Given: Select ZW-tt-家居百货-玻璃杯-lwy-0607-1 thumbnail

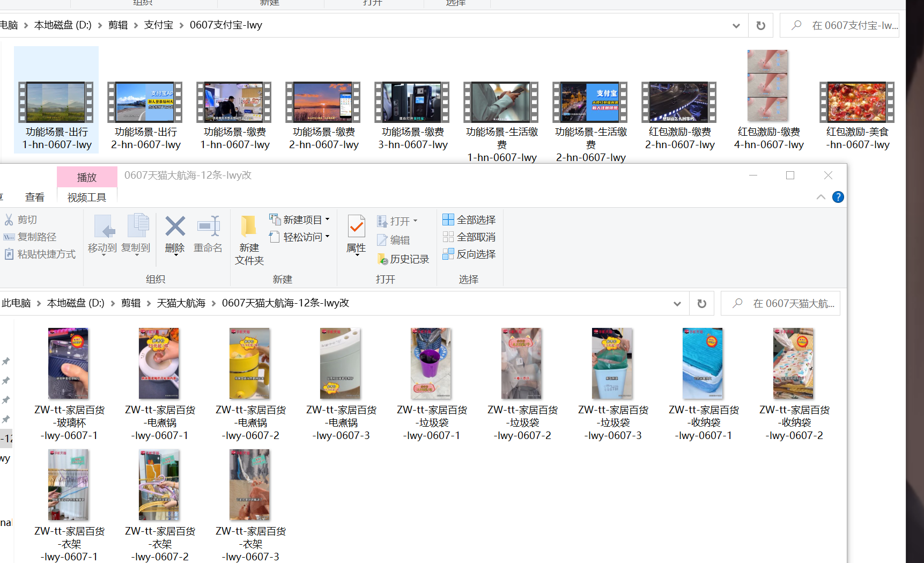Looking at the screenshot, I should [69, 363].
